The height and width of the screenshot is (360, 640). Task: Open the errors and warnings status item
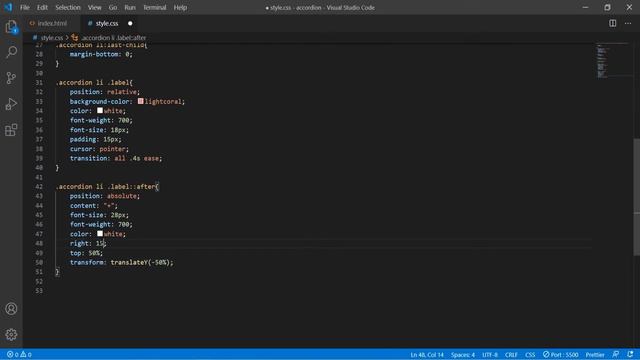click(19, 354)
